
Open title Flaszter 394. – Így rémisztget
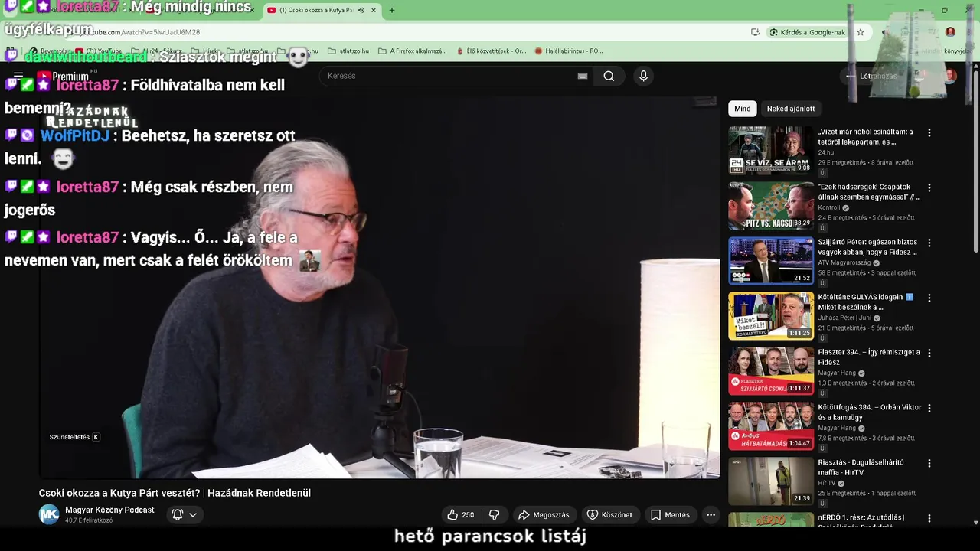point(869,357)
